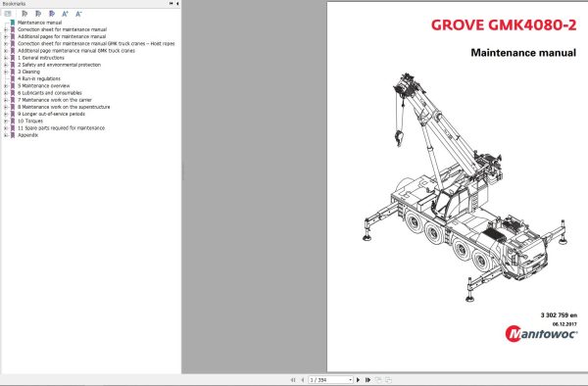Jump to last page button
This screenshot has height=386, width=588.
[367, 380]
